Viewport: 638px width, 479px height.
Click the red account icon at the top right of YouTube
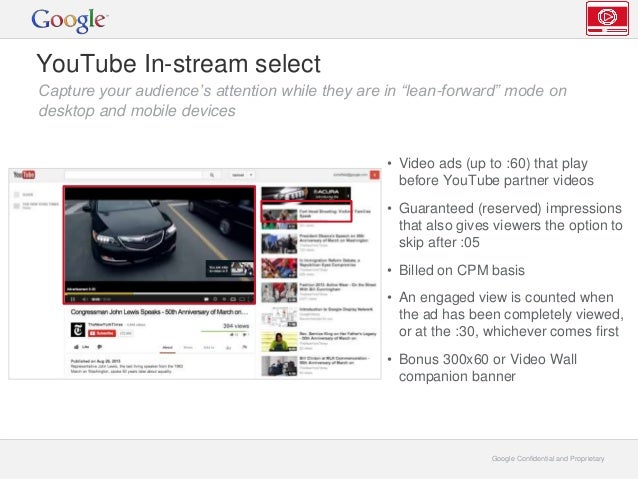click(x=375, y=175)
